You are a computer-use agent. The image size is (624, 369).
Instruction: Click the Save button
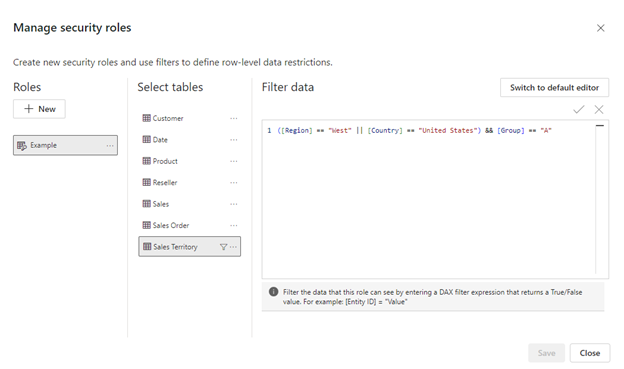coord(546,353)
